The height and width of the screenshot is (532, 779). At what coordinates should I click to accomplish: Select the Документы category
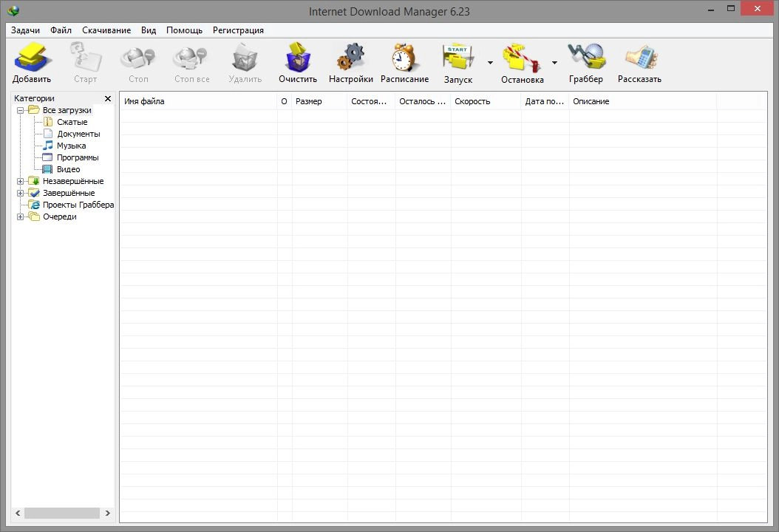(x=78, y=134)
